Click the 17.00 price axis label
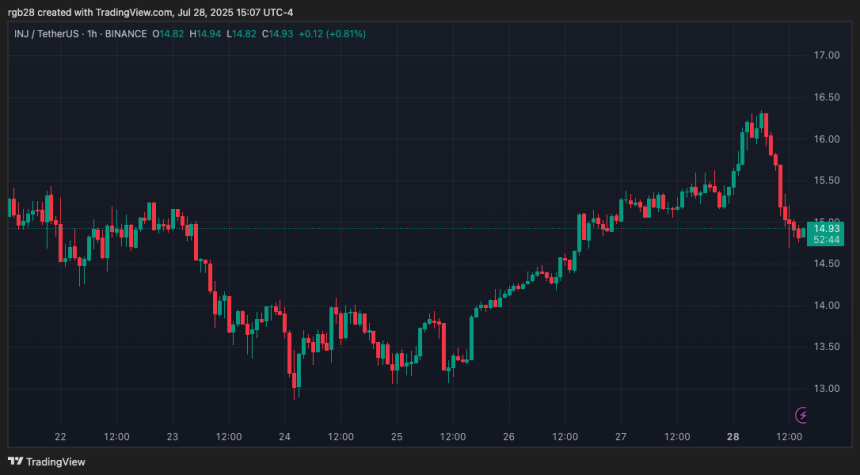Viewport: 860px width, 475px height. point(827,55)
